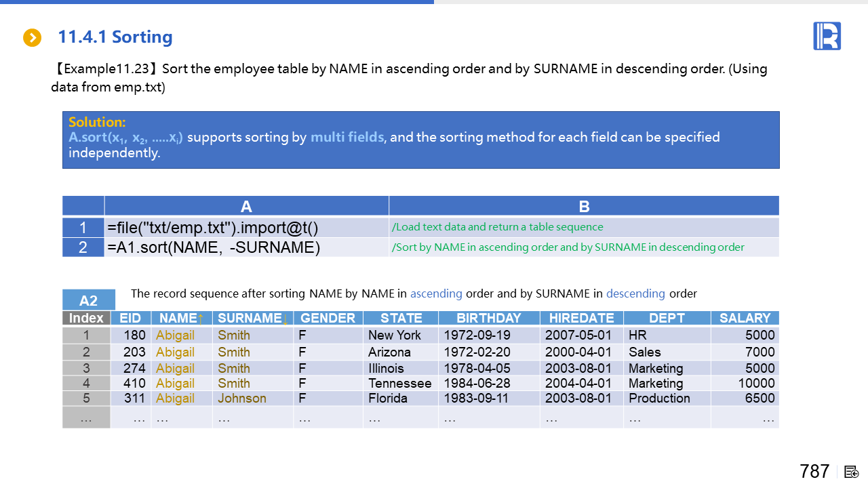This screenshot has width=868, height=488.
Task: Click the Johnson surname cell
Action: click(242, 398)
